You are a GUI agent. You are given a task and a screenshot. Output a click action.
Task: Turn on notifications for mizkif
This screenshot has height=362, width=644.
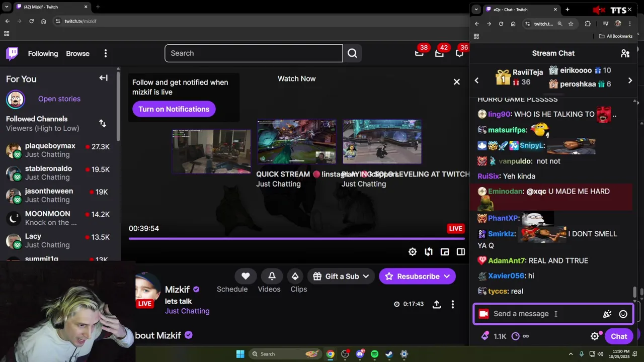click(174, 109)
